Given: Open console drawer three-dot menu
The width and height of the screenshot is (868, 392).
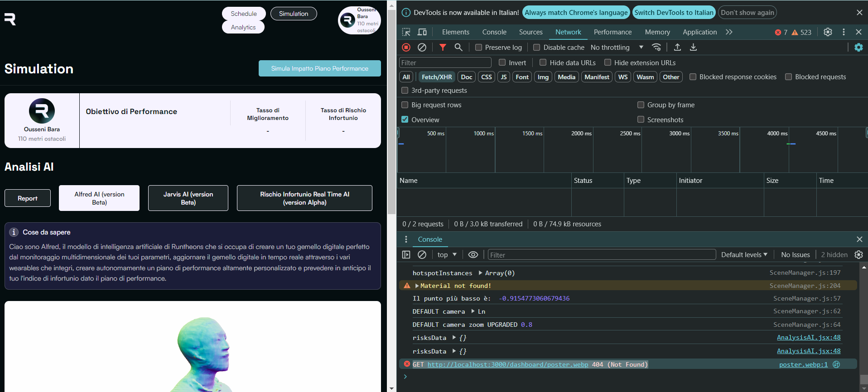Looking at the screenshot, I should [406, 239].
